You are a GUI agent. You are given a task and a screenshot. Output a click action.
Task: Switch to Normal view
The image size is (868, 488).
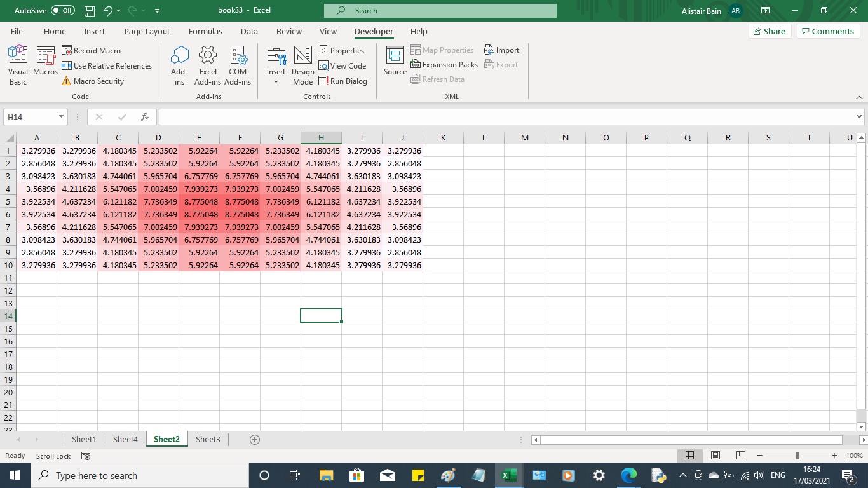(x=689, y=456)
